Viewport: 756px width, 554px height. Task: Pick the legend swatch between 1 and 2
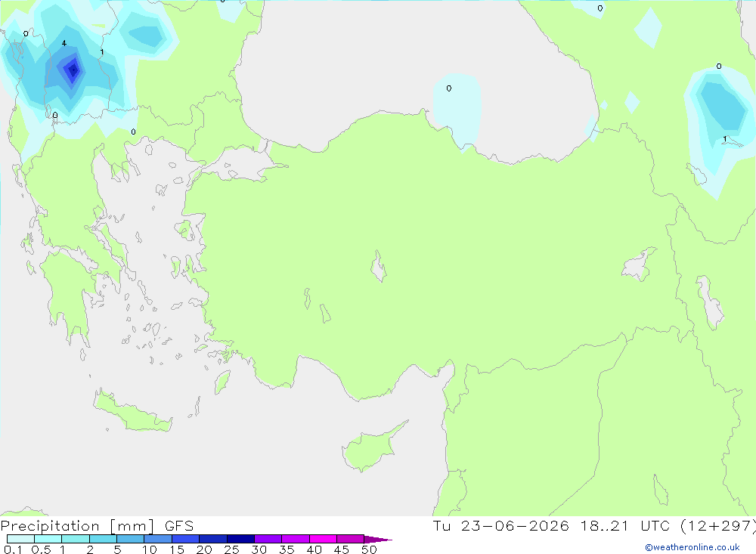(76, 539)
